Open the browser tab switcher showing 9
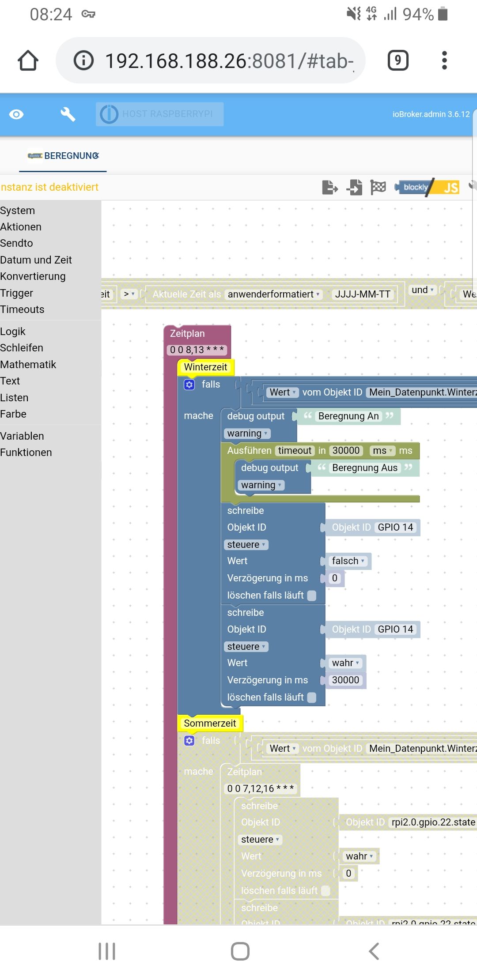The height and width of the screenshot is (980, 477). (398, 60)
